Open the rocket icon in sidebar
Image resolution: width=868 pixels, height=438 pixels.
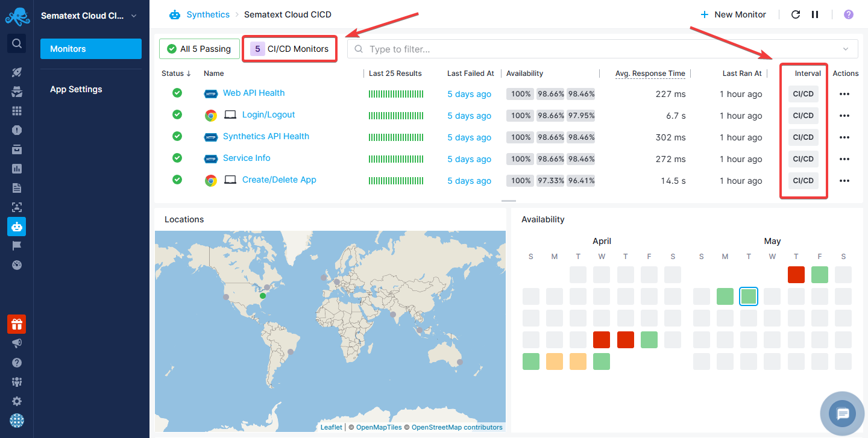click(x=17, y=72)
